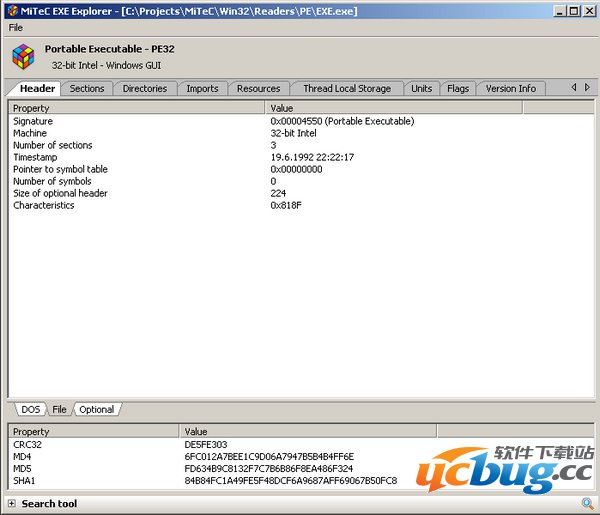Show the Imports tab
The width and height of the screenshot is (600, 515).
coord(202,88)
